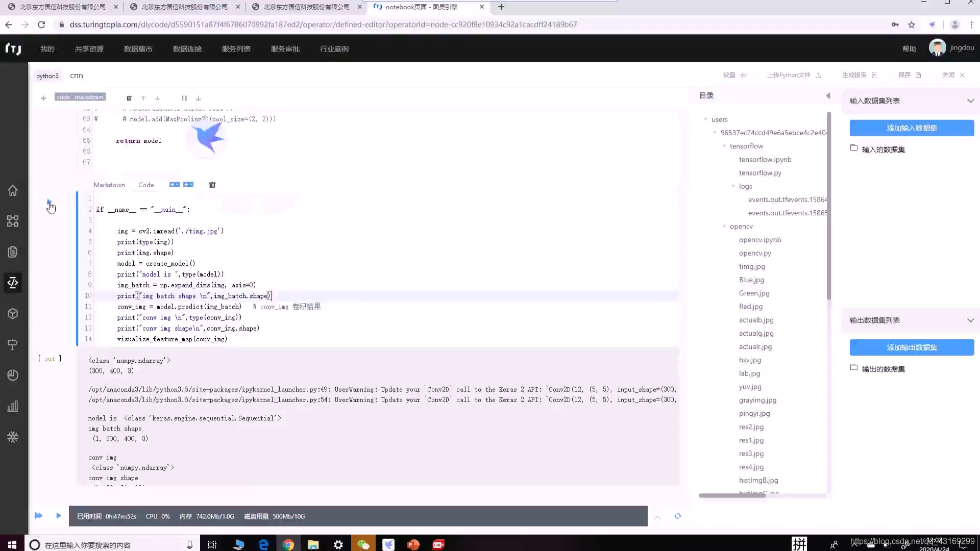The height and width of the screenshot is (551, 980).
Task: Add a new cell with plus icon
Action: pos(43,98)
